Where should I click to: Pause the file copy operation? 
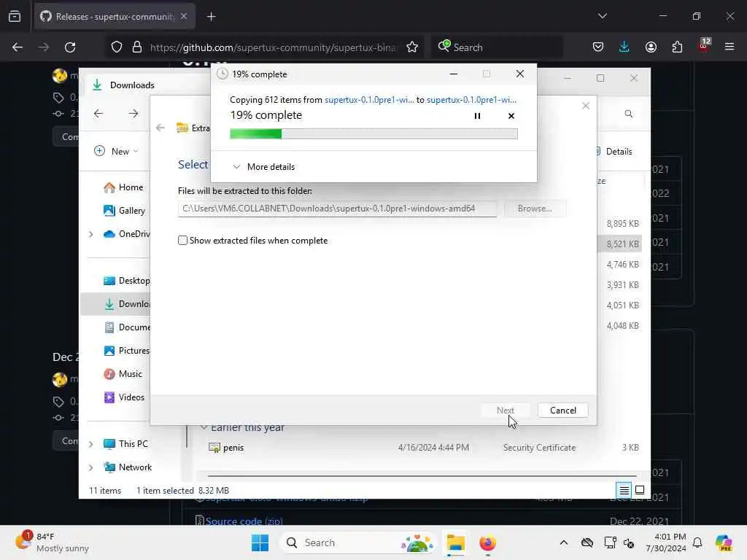click(x=477, y=116)
